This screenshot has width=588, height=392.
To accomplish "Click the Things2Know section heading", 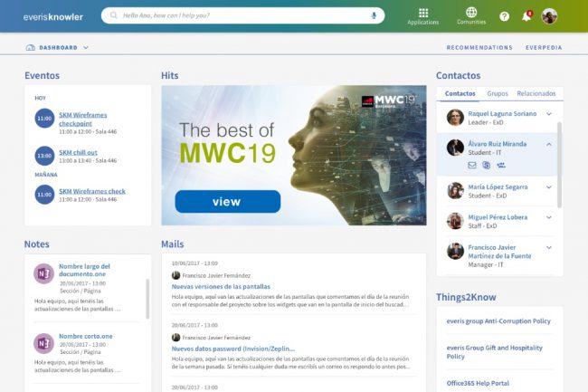I will click(466, 297).
